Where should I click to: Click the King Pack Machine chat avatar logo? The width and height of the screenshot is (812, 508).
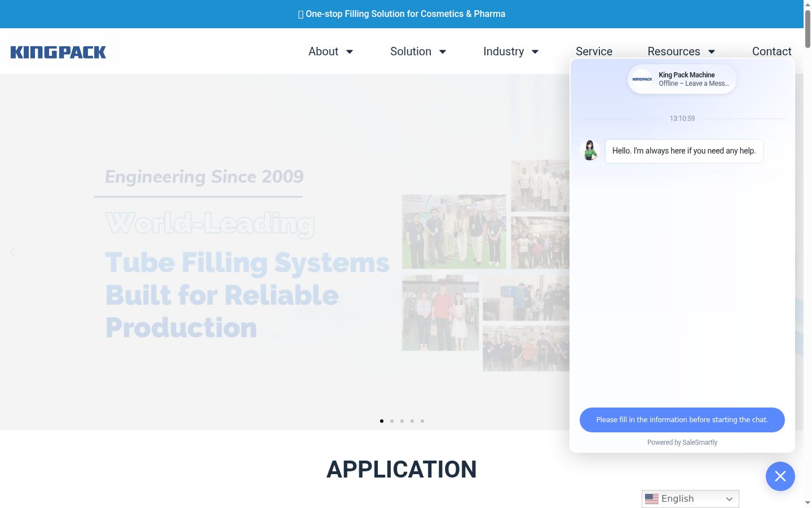tap(642, 79)
